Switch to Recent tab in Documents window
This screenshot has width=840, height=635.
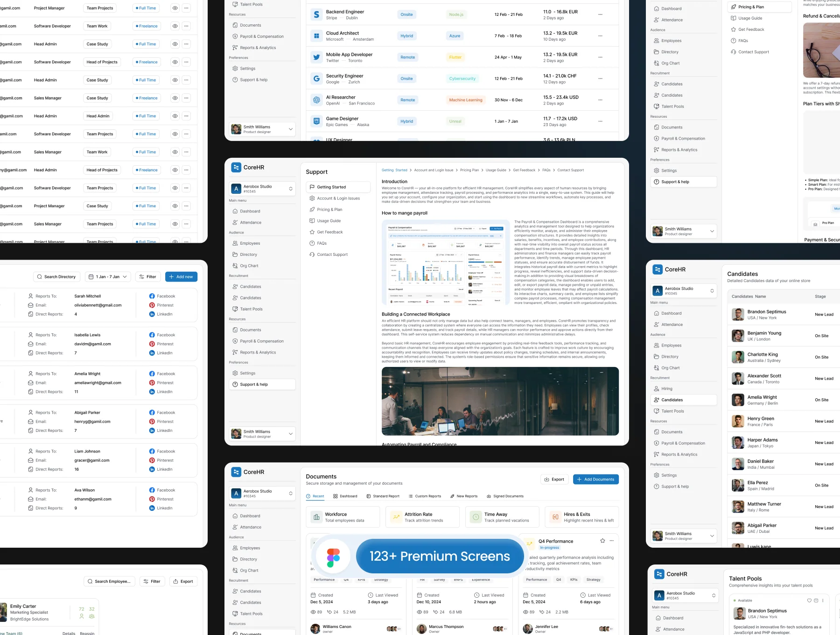click(315, 496)
